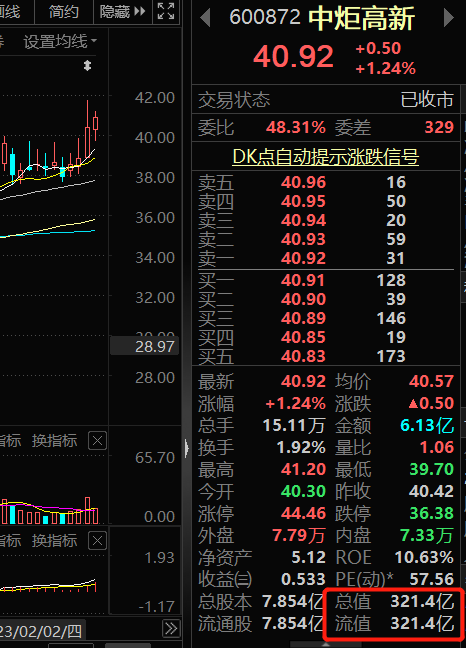Image resolution: width=466 pixels, height=648 pixels.
Task: Click 金额 value 6.13亿
Action: pyautogui.click(x=427, y=426)
